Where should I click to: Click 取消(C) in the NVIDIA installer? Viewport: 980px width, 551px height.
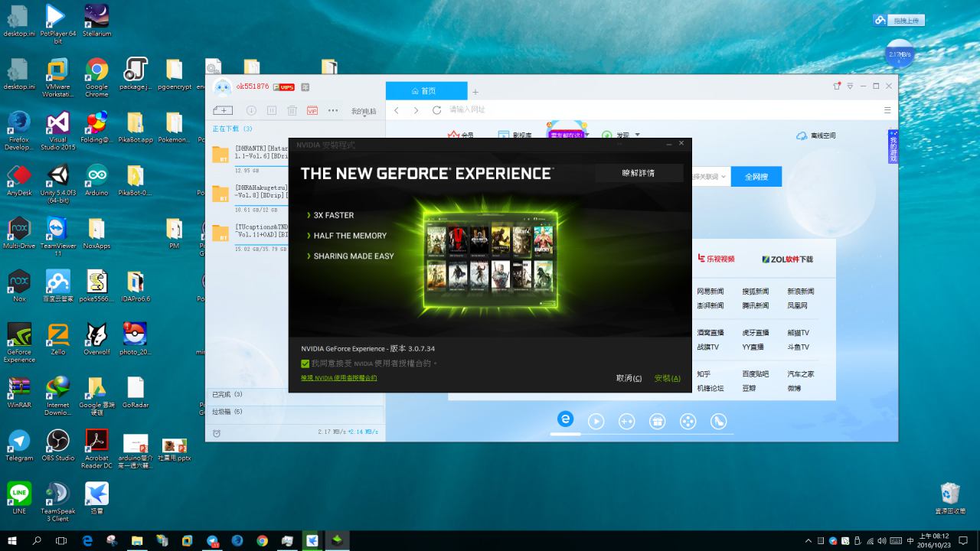tap(629, 378)
